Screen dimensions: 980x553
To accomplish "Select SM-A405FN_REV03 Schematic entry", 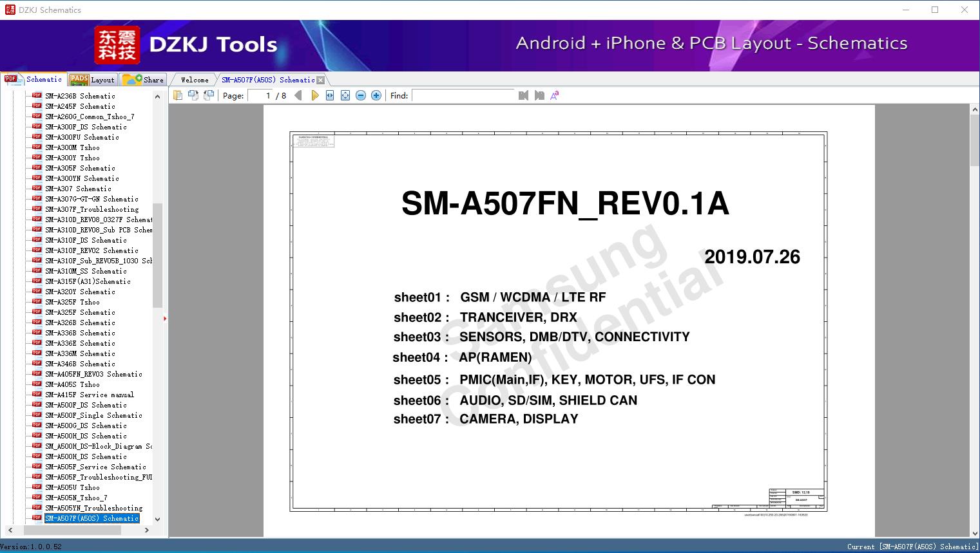I will (x=93, y=374).
